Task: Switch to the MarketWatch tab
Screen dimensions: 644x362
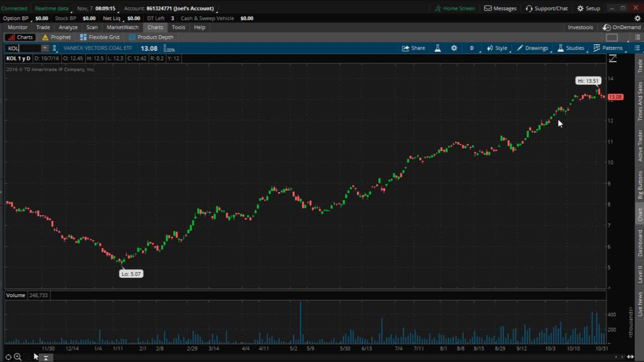Action: 123,28
